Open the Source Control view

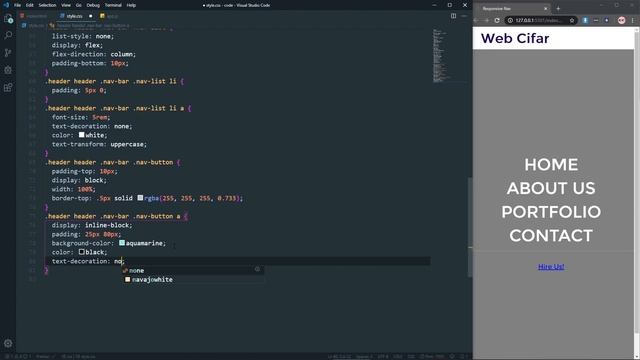8,53
